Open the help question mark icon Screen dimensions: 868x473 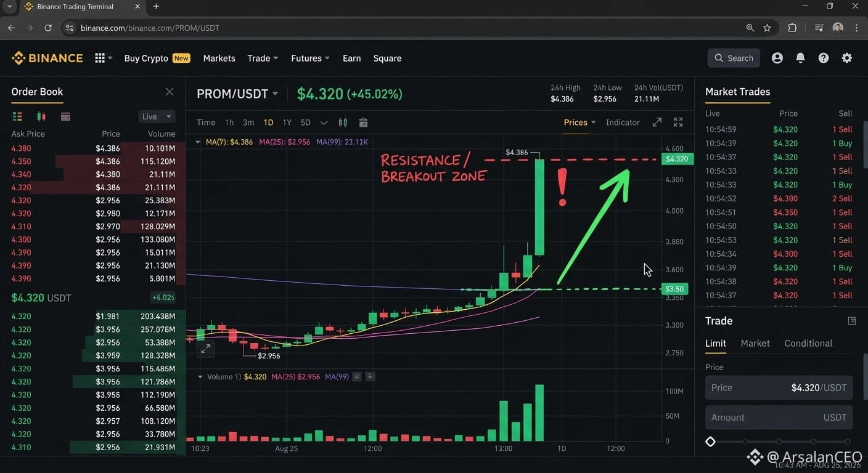(824, 58)
